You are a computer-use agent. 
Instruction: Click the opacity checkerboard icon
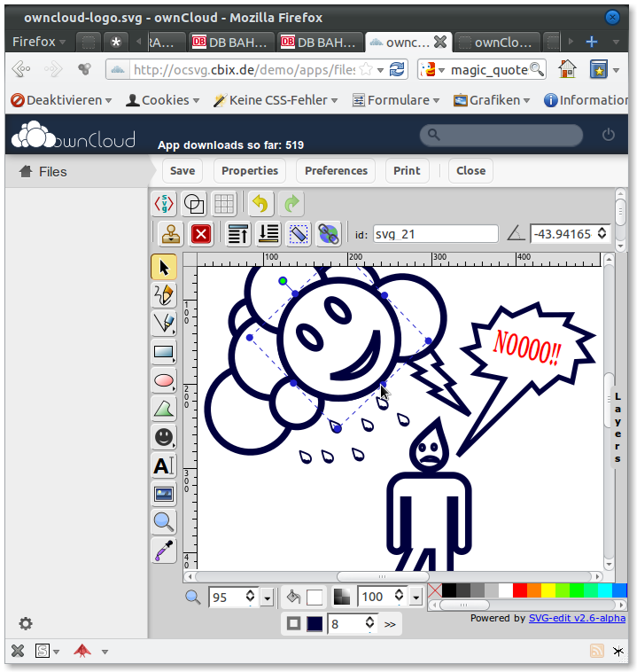[x=341, y=597]
